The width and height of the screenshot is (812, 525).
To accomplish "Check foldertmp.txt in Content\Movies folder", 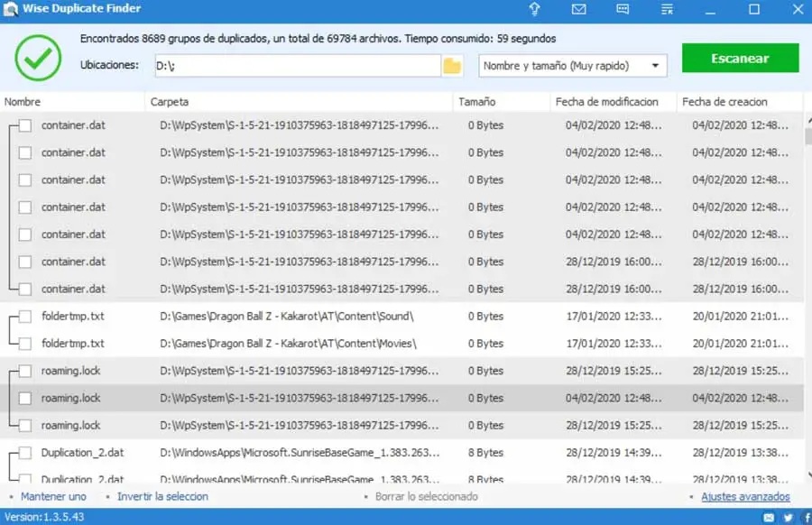I will (25, 344).
